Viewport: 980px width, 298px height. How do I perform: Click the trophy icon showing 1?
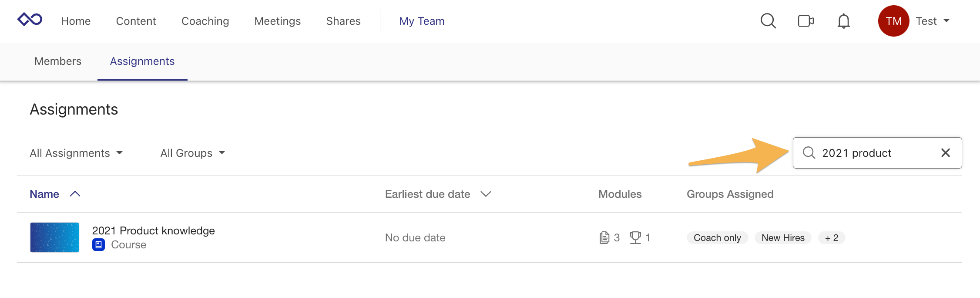[636, 237]
